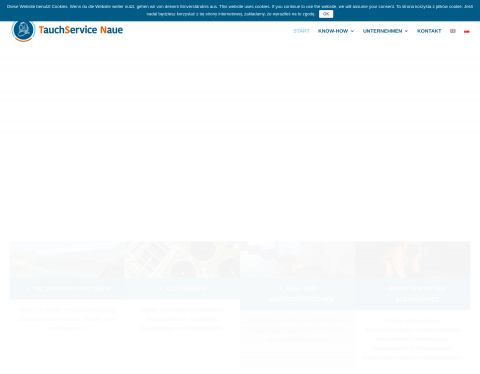Viewport: 480px width, 374px height.
Task: Expand the UNTERNEHMEN dropdown chevron
Action: pyautogui.click(x=406, y=31)
